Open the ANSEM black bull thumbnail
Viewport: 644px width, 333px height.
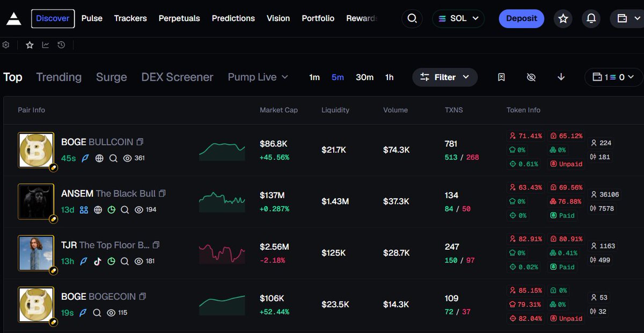[x=36, y=202]
